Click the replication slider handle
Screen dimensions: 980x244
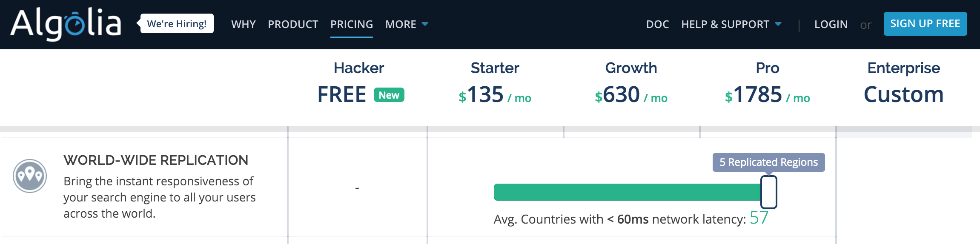(x=769, y=192)
